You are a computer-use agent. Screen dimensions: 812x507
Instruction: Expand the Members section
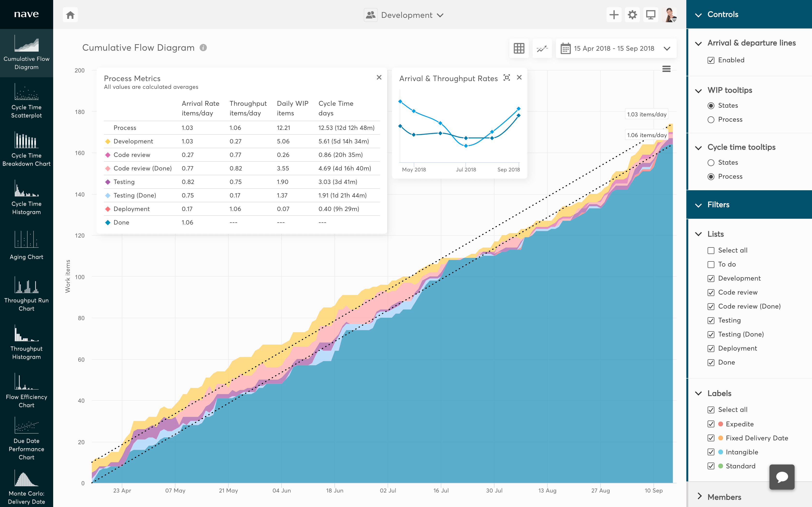point(700,497)
